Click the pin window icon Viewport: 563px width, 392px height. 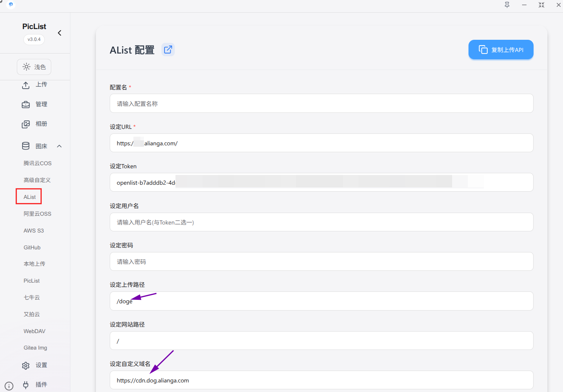point(507,5)
